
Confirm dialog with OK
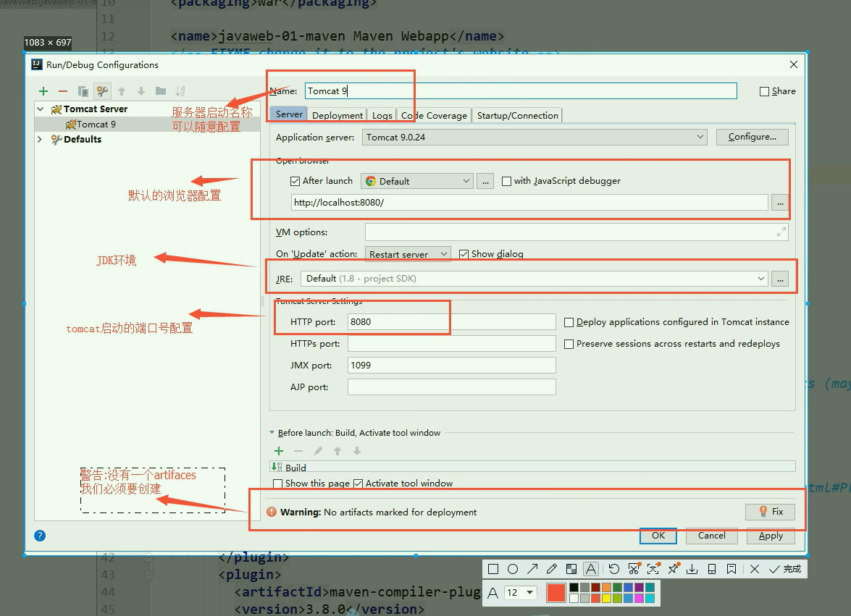point(658,536)
